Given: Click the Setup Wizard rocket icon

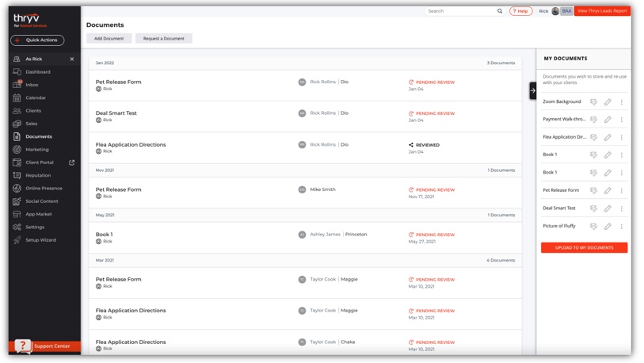Looking at the screenshot, I should pos(17,240).
